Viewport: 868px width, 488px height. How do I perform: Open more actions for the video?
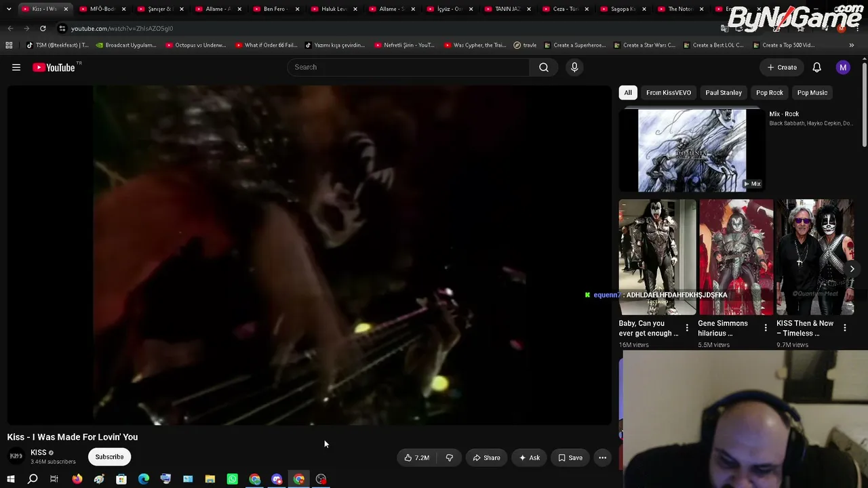[602, 457]
